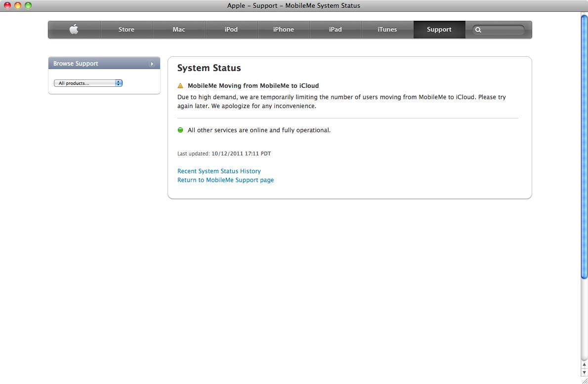Viewport: 588px width, 384px height.
Task: Click the scrollbar up arrow
Action: tap(584, 365)
